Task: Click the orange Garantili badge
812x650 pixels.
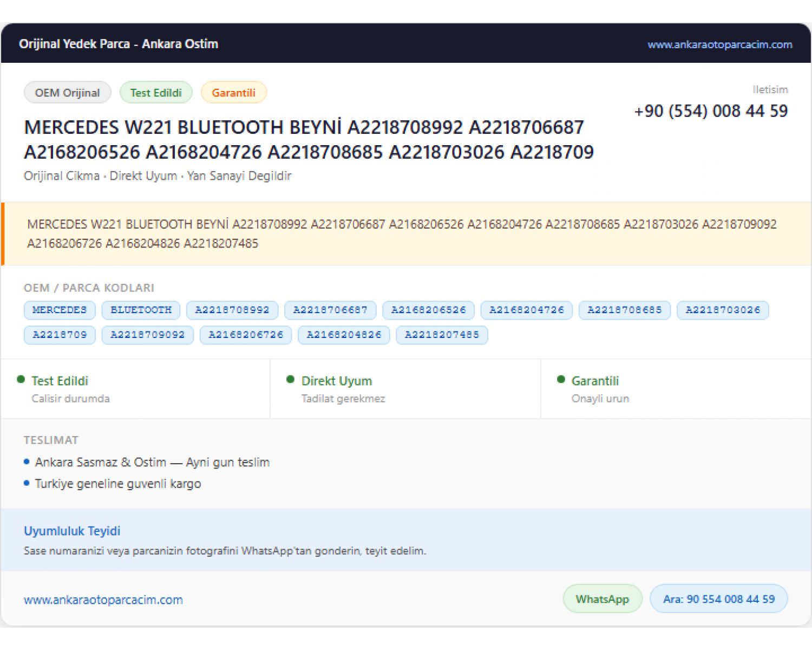Action: click(233, 93)
